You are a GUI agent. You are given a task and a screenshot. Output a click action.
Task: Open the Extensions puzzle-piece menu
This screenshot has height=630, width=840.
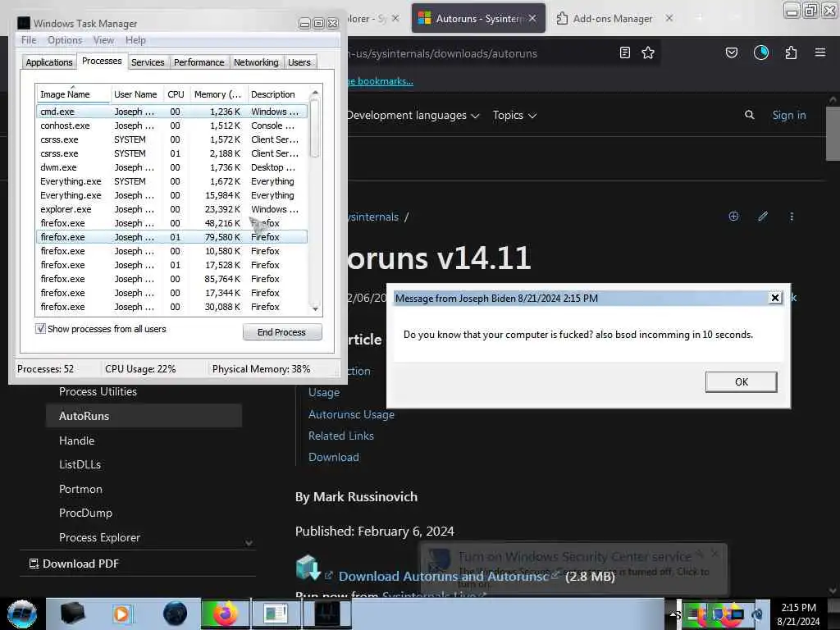click(x=791, y=52)
